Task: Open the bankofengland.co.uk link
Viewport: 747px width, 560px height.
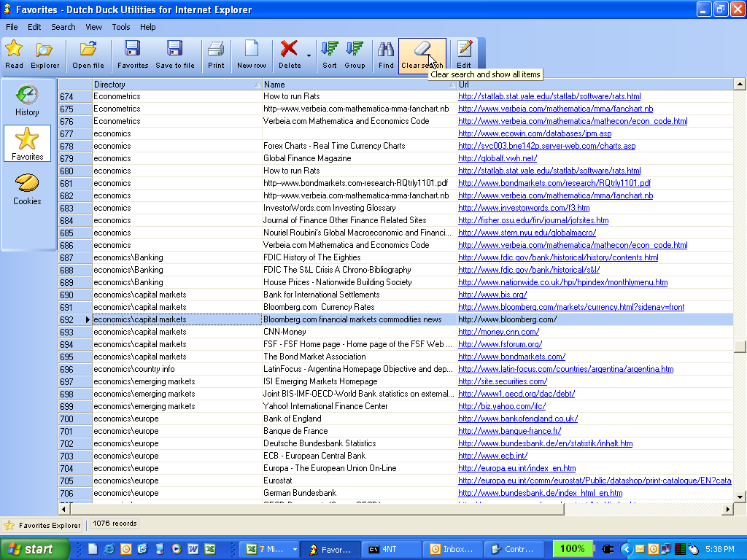Action: pyautogui.click(x=518, y=418)
